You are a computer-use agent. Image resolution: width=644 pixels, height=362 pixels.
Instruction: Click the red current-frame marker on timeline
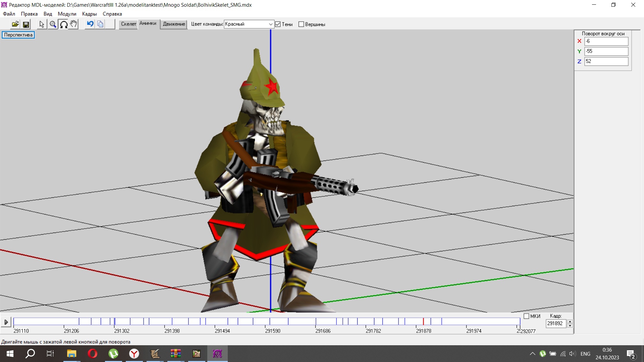point(423,321)
